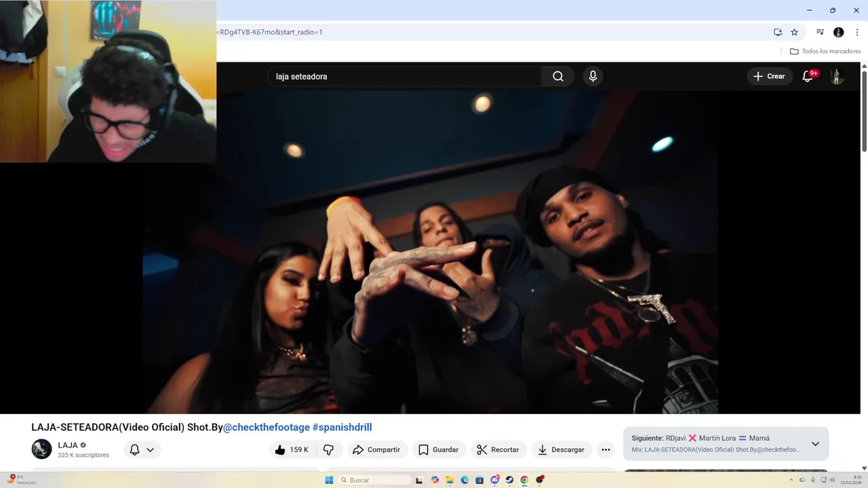The width and height of the screenshot is (868, 488).
Task: Open the weather widget on the taskbar
Action: click(20, 480)
